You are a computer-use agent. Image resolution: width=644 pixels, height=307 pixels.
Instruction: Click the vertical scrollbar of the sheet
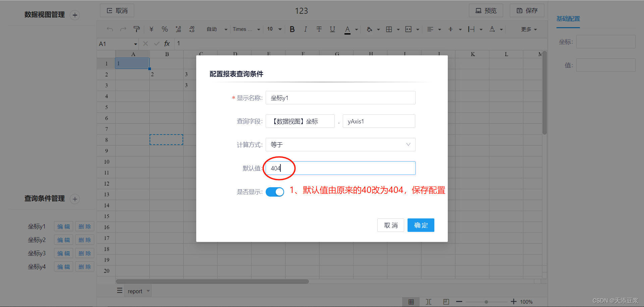point(545,93)
